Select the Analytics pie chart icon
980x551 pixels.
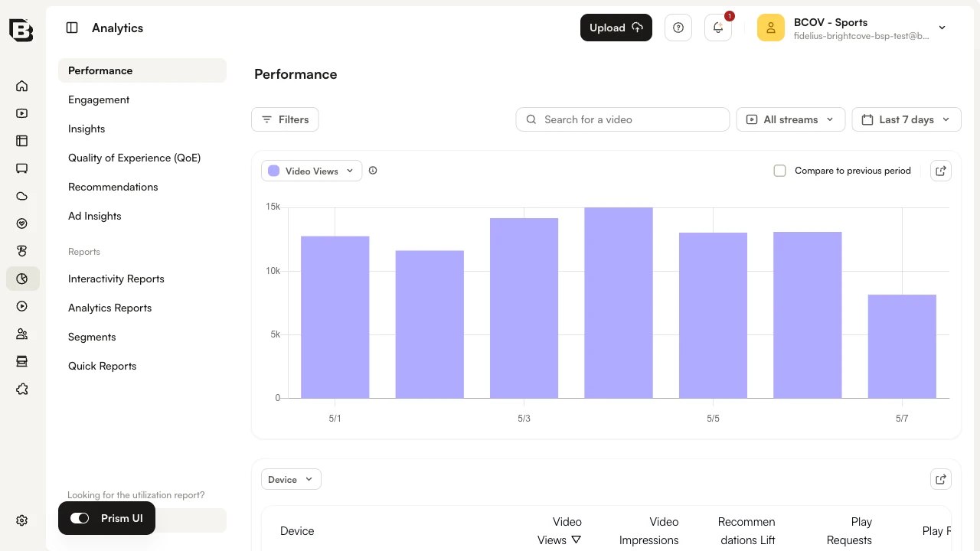coord(22,279)
